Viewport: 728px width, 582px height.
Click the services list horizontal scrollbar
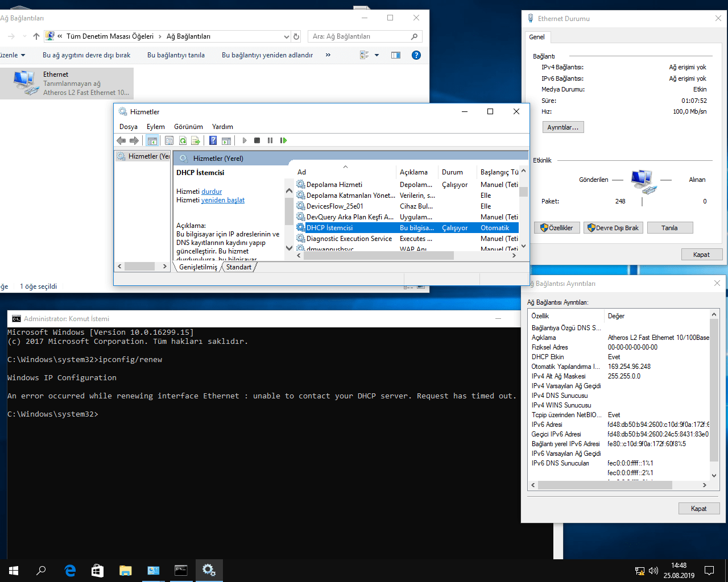[x=378, y=256]
